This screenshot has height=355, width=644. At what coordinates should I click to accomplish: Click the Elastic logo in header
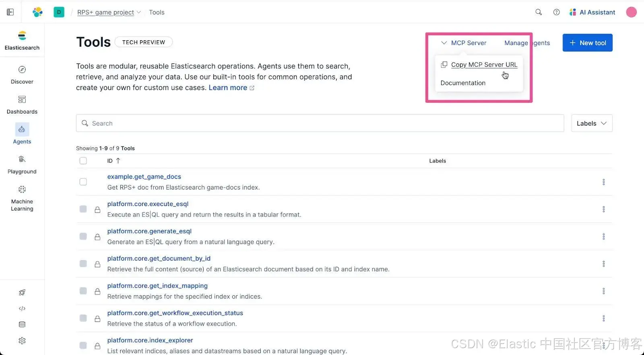[x=37, y=12]
